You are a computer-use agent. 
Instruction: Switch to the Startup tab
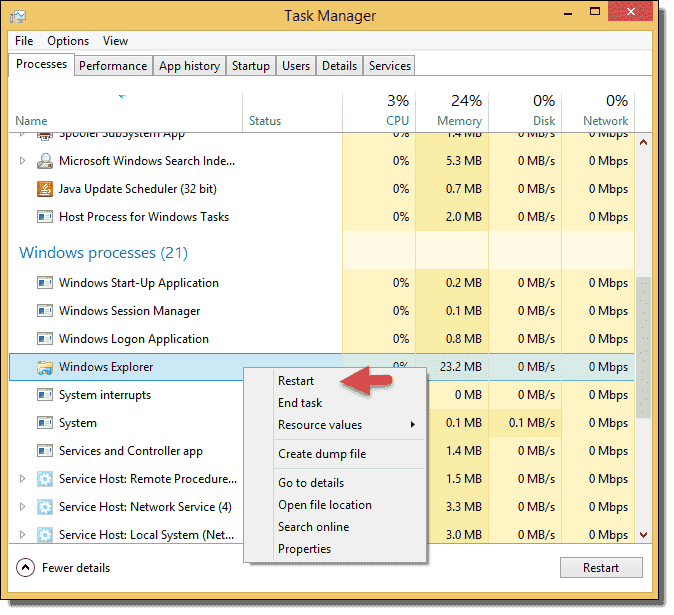coord(251,66)
